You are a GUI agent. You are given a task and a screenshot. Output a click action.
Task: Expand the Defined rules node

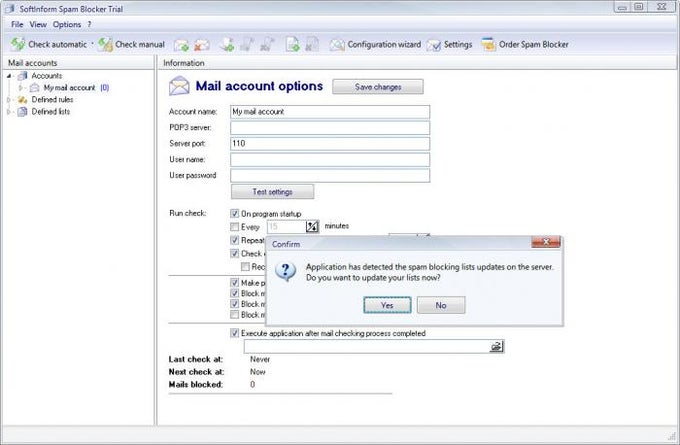click(x=9, y=100)
